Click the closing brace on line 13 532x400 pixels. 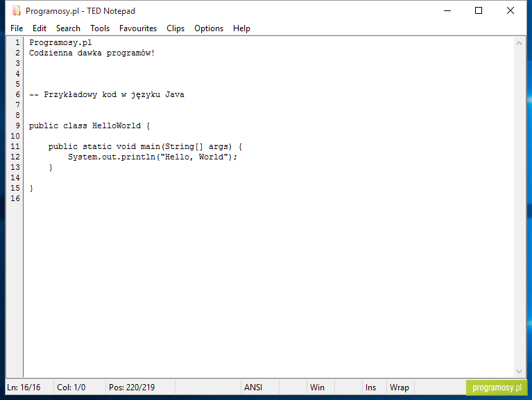click(51, 168)
